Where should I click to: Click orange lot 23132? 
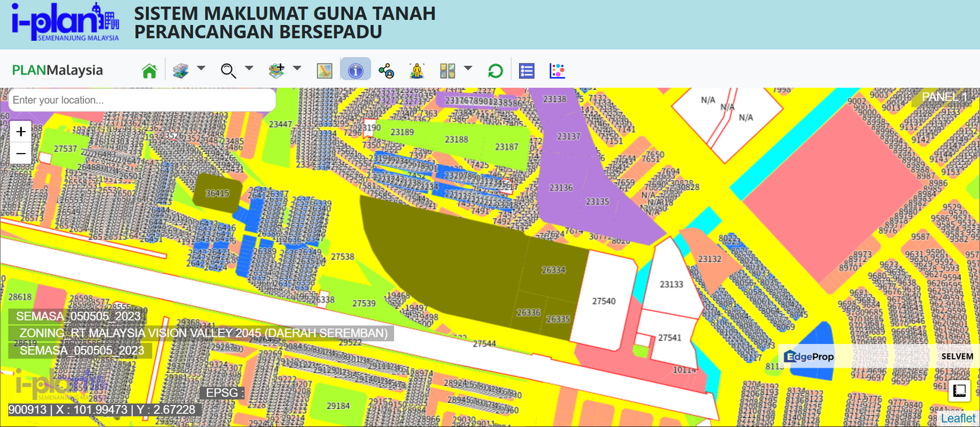point(709,259)
